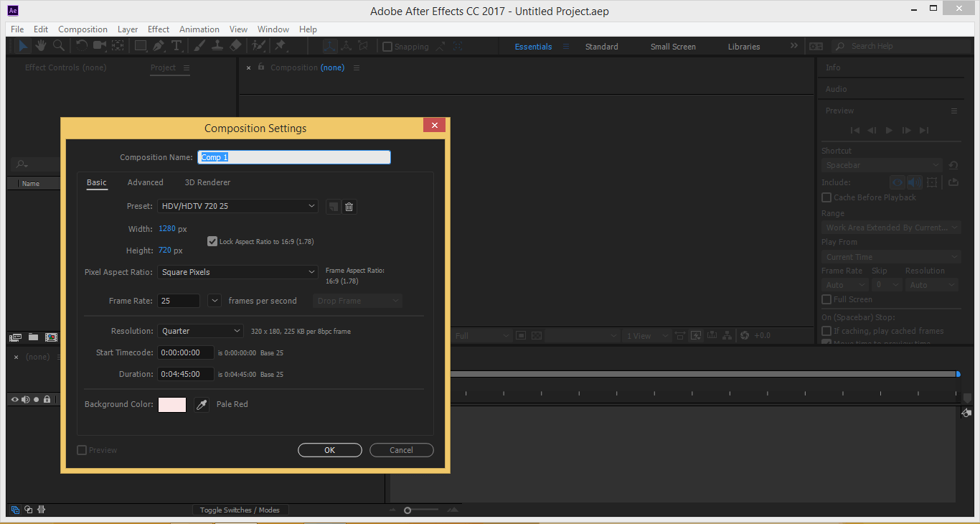Select the Selection arrow tool
This screenshot has width=980, height=524.
[x=24, y=46]
